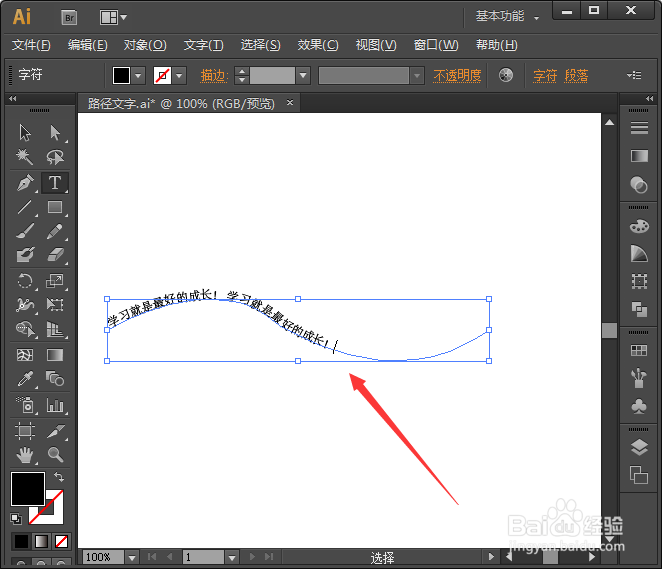Open the 窗口(W) menu

click(436, 45)
